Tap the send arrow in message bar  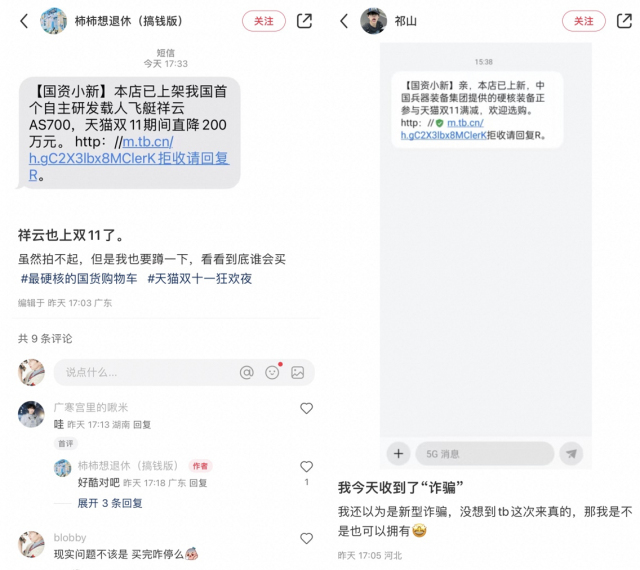coord(571,454)
